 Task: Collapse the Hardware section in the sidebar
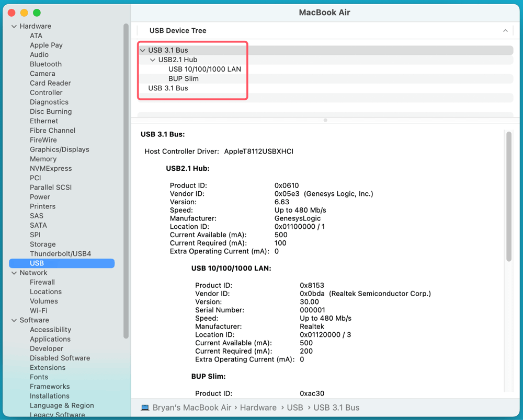[x=13, y=26]
